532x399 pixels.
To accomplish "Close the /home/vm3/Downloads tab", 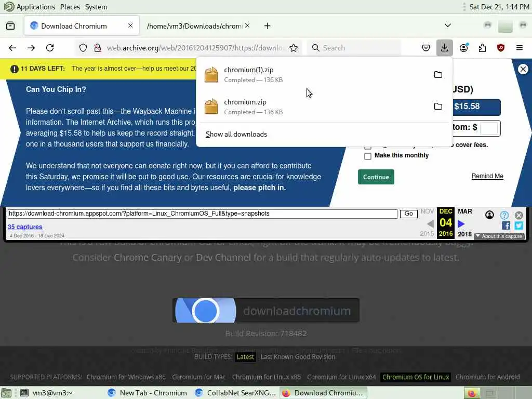I will (x=247, y=25).
